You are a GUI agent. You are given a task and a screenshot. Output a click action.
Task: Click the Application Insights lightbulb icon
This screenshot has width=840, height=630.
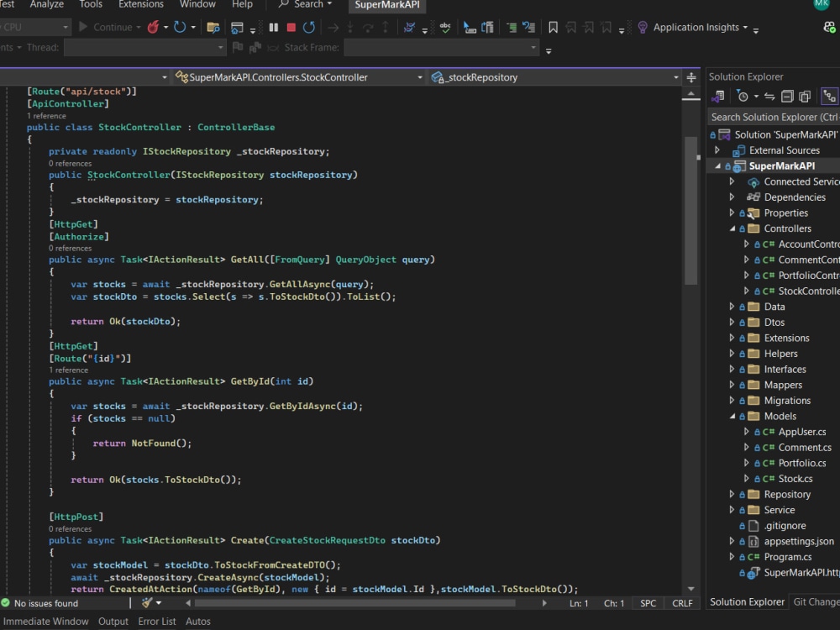point(643,28)
